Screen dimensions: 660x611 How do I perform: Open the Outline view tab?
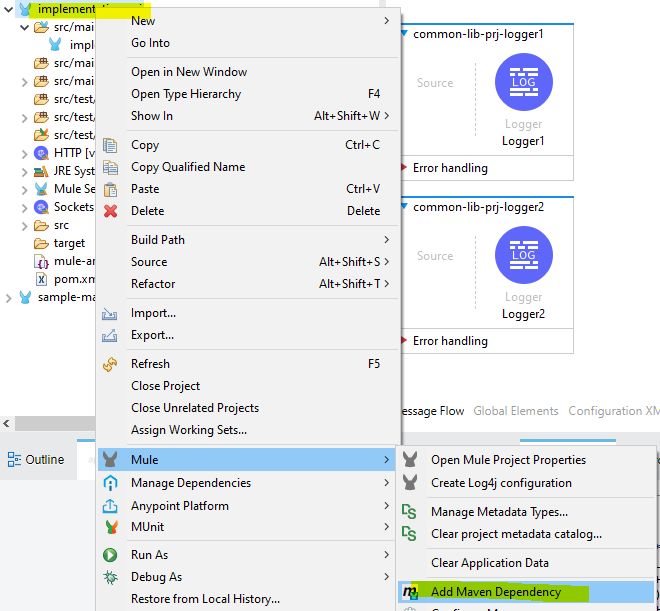pos(36,460)
